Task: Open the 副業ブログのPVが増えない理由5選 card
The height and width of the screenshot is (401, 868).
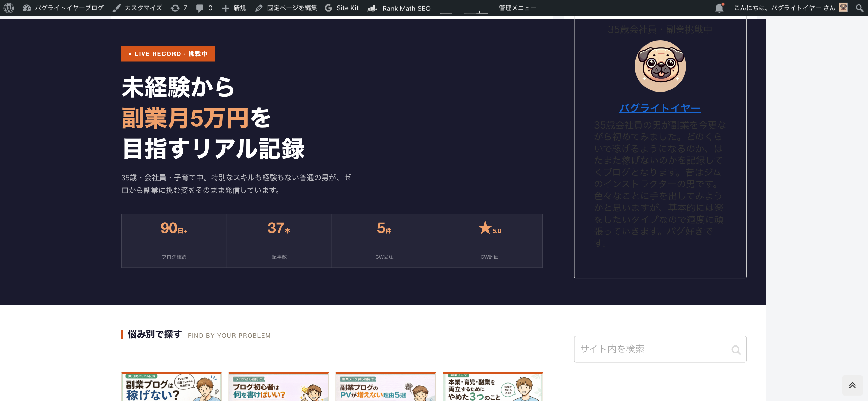Action: pyautogui.click(x=385, y=387)
